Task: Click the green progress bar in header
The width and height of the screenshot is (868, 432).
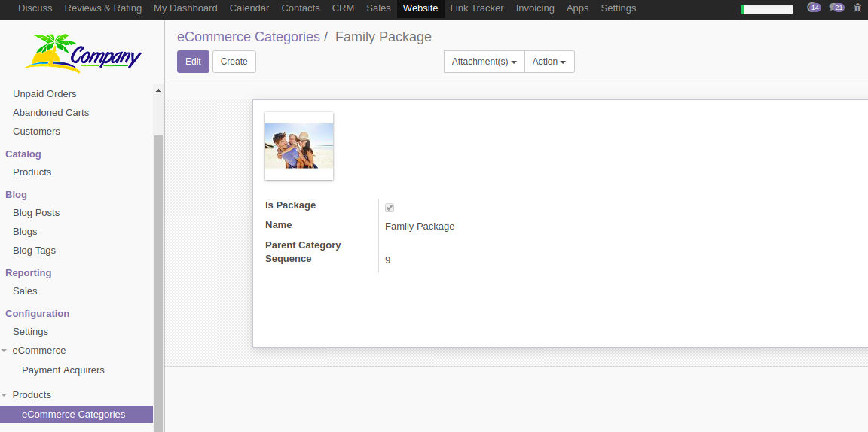Action: click(x=767, y=9)
